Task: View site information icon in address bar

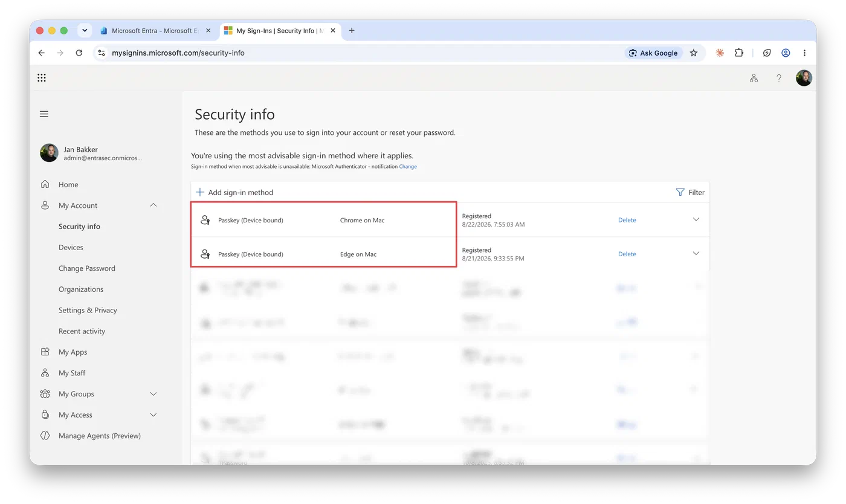Action: 102,53
